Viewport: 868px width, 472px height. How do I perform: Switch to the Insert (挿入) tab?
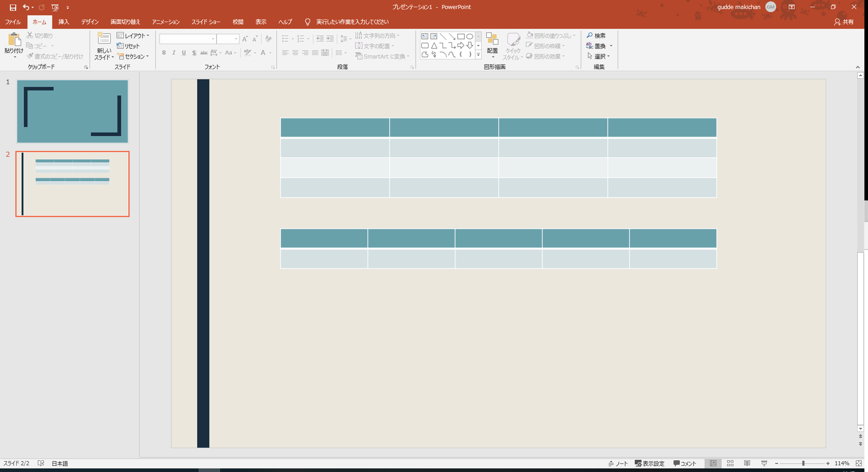[64, 22]
